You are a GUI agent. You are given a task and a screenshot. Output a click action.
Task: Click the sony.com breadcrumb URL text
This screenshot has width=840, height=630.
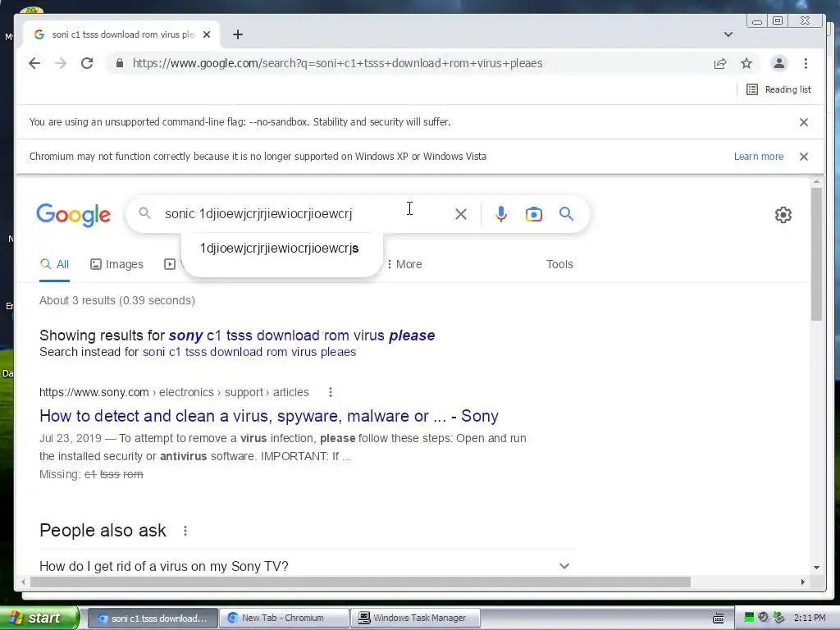coord(174,392)
